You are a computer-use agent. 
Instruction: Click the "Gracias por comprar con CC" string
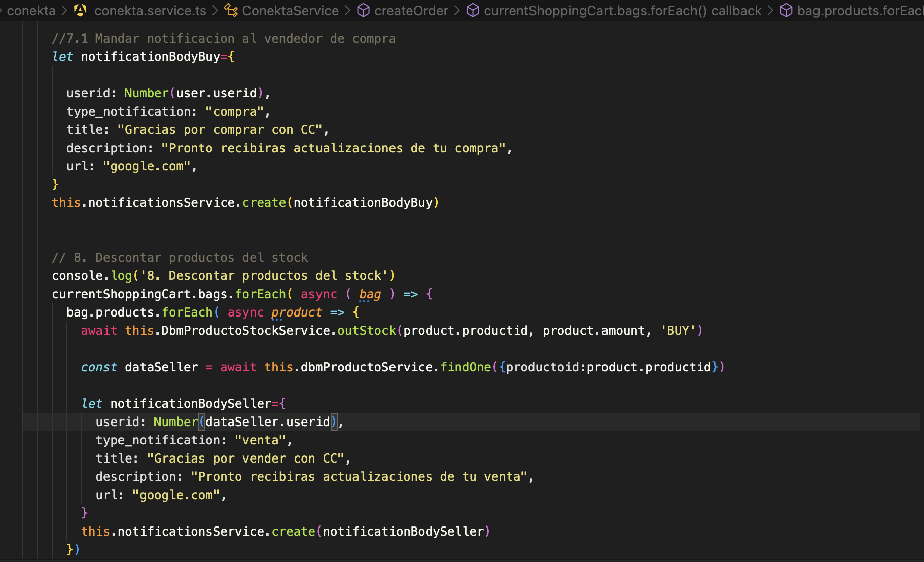pos(220,130)
